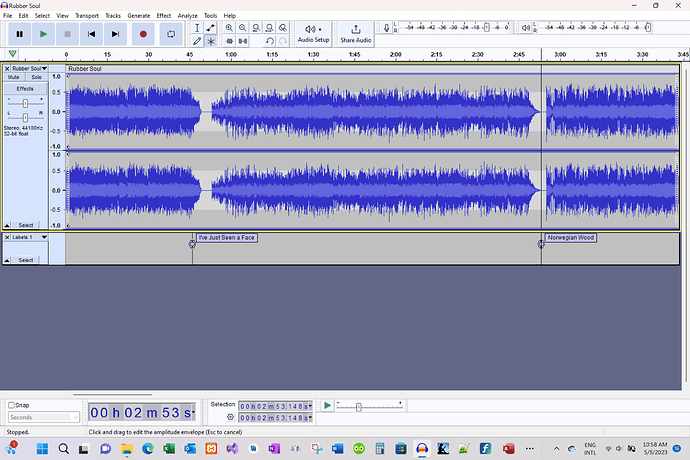
Task: Toggle the Loop button
Action: (171, 34)
